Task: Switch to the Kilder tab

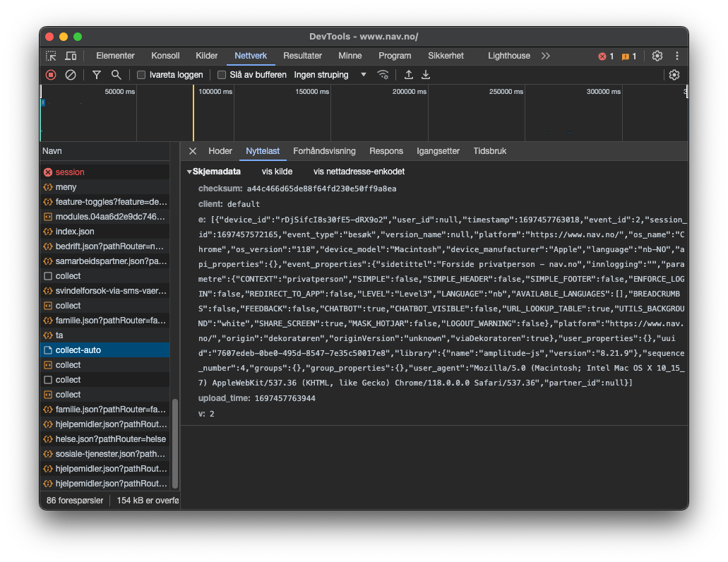Action: (x=207, y=56)
